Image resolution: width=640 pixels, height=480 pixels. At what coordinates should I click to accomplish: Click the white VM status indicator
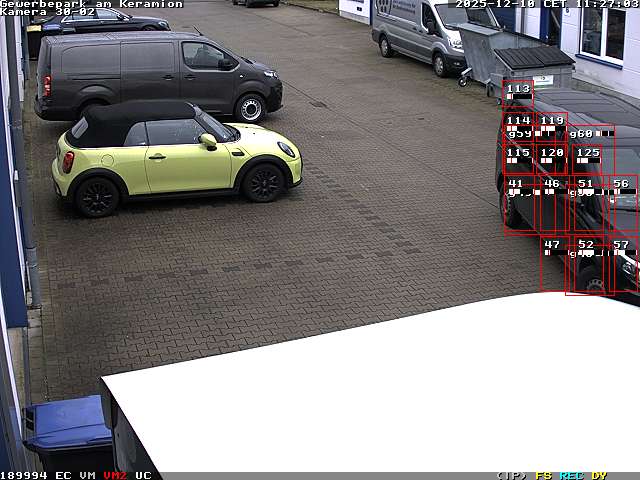click(88, 475)
